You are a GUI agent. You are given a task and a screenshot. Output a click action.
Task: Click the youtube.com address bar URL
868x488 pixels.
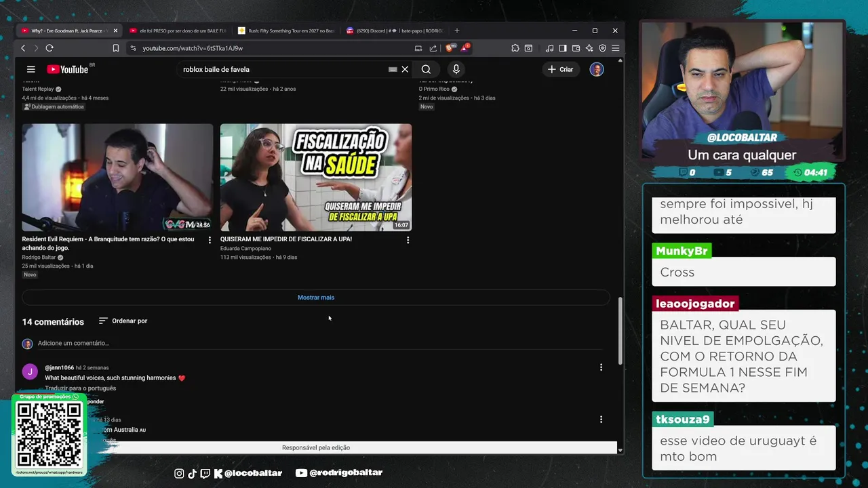(x=193, y=48)
